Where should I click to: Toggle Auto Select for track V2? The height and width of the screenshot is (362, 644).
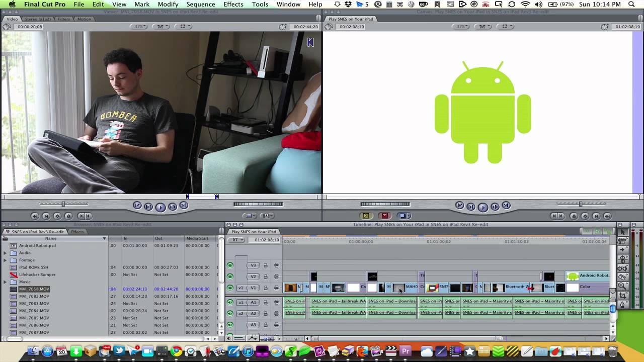[276, 277]
